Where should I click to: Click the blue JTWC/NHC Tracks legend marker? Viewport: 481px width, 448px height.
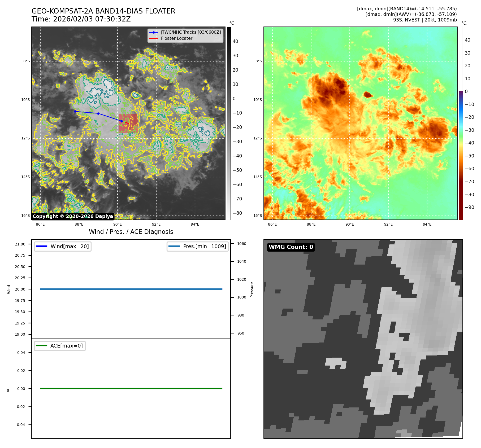tap(153, 32)
